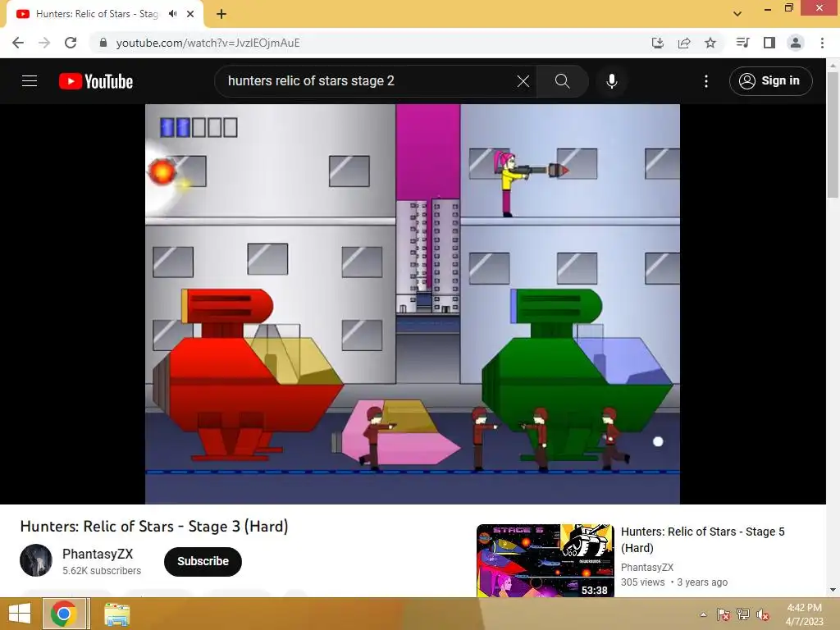Click the video player to pause
Viewport: 840px width, 630px height.
[413, 304]
